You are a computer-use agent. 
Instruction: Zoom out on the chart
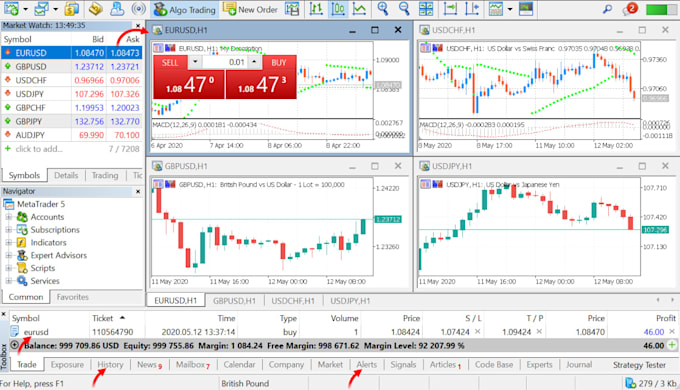pyautogui.click(x=404, y=9)
